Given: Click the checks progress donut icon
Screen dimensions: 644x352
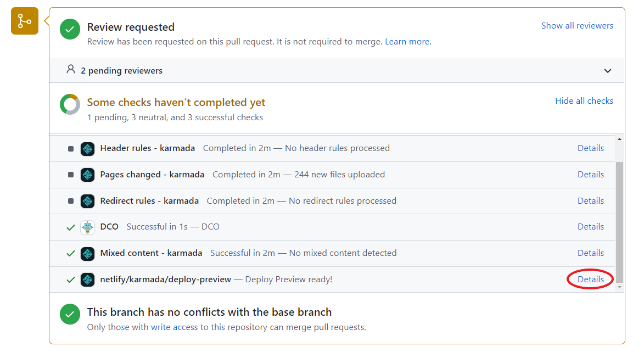Looking at the screenshot, I should click(70, 104).
